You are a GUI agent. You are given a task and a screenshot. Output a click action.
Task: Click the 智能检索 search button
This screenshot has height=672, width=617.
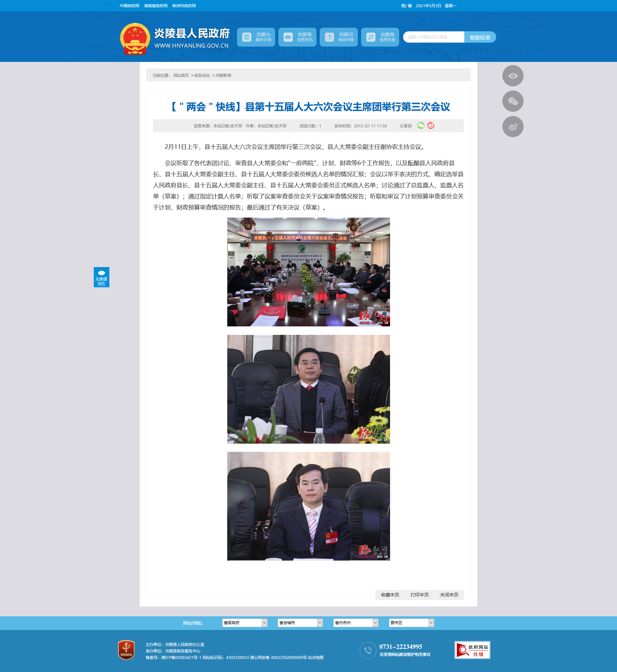pyautogui.click(x=480, y=37)
